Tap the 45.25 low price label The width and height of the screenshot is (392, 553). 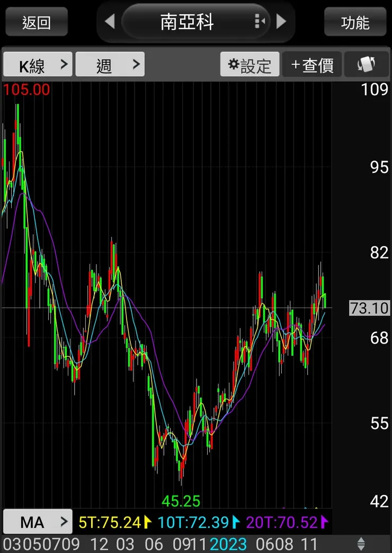point(181,501)
